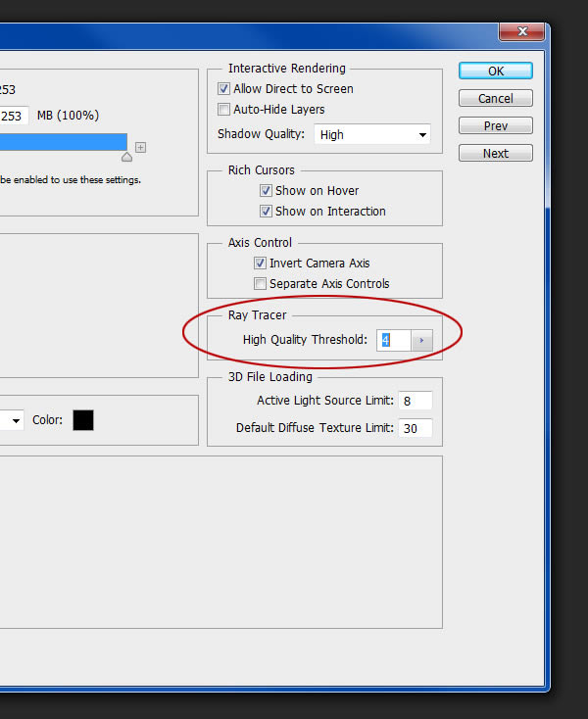Click the Cancel button
This screenshot has height=719, width=588.
click(495, 98)
